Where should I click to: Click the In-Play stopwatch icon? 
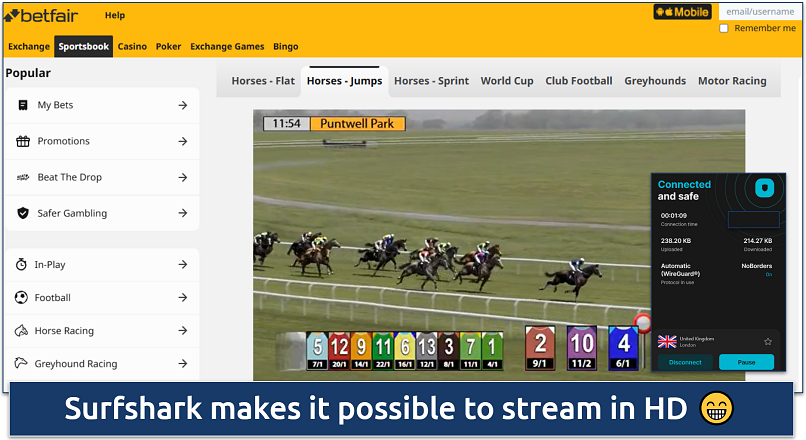click(x=21, y=264)
